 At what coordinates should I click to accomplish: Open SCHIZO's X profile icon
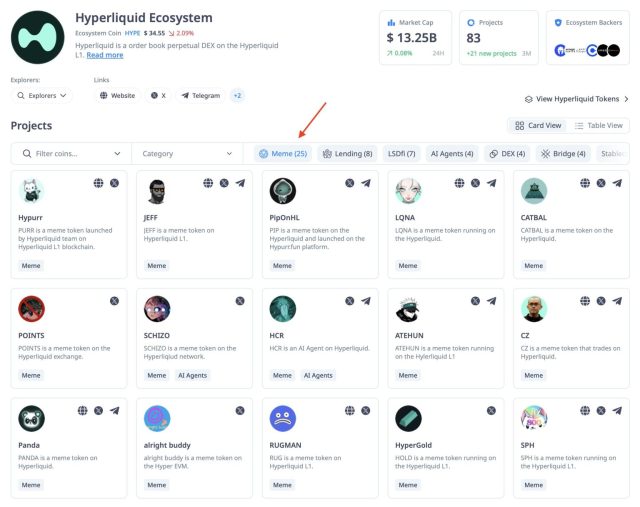240,301
